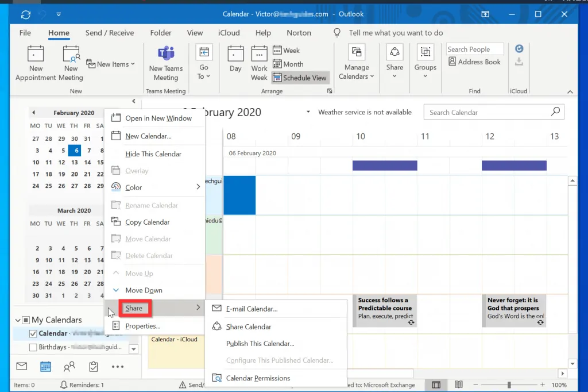This screenshot has height=392, width=588.
Task: Check the Birthdays calendar checkbox
Action: pyautogui.click(x=33, y=347)
